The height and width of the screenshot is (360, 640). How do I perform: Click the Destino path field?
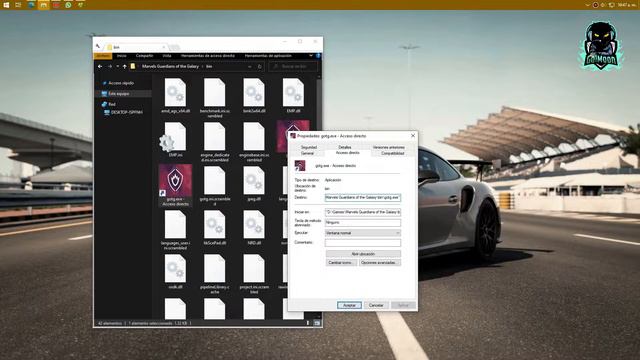coord(362,197)
